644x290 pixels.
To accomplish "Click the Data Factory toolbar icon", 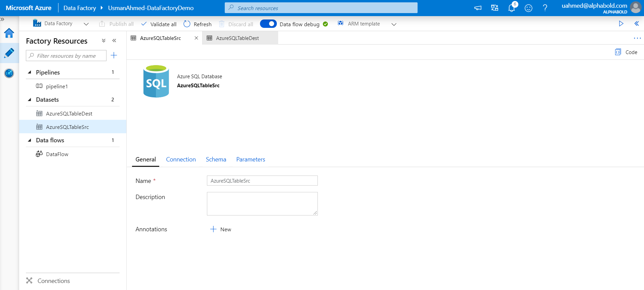I will pos(37,23).
